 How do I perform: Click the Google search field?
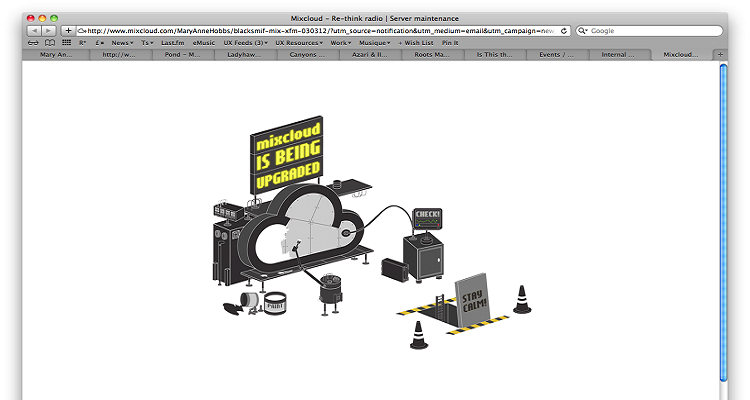650,31
